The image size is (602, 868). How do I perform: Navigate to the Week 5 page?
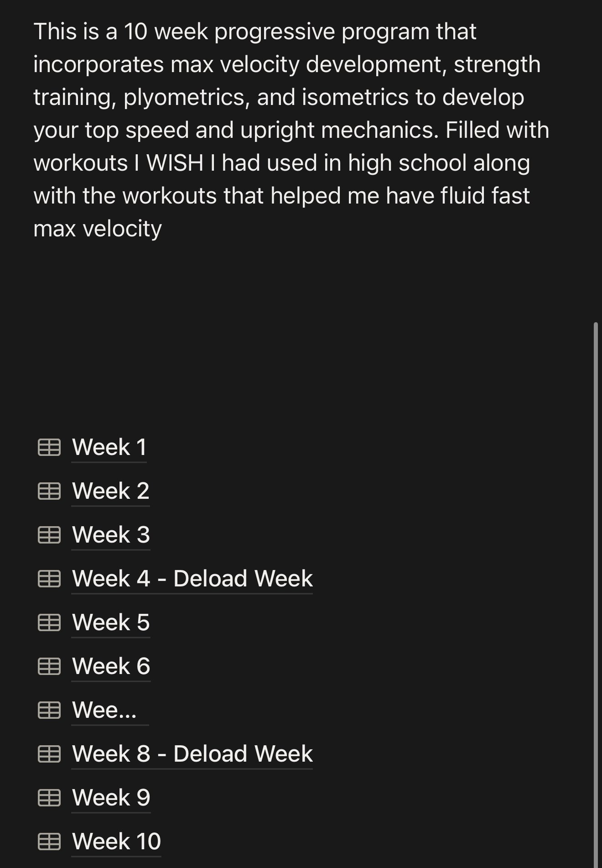click(110, 622)
